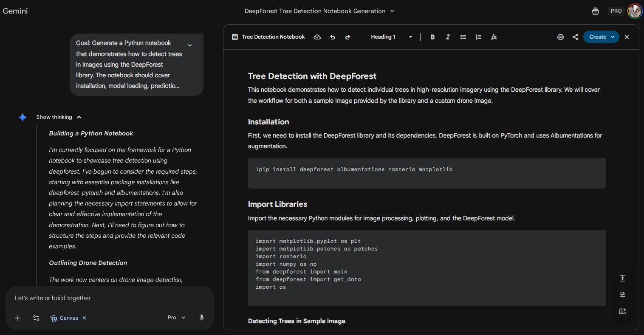
Task: Redo the last undone edit
Action: click(x=347, y=37)
